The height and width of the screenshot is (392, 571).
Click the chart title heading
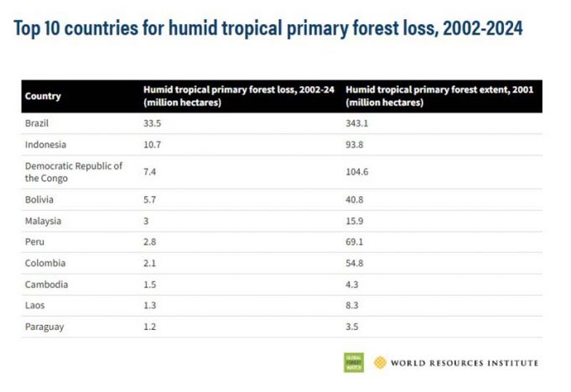tap(268, 29)
